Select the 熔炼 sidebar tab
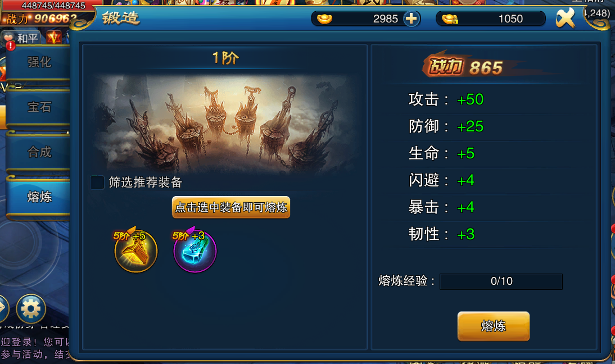Viewport: 615px width, 364px height. pyautogui.click(x=38, y=197)
